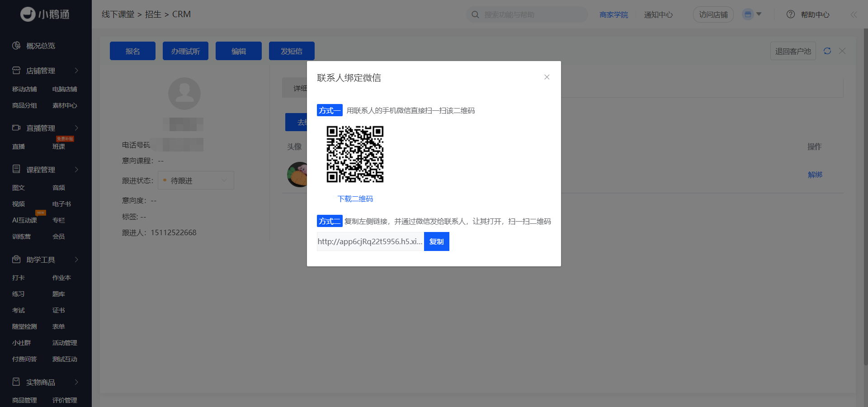The width and height of the screenshot is (868, 407).
Task: Open 题库 menu item
Action: 59,294
